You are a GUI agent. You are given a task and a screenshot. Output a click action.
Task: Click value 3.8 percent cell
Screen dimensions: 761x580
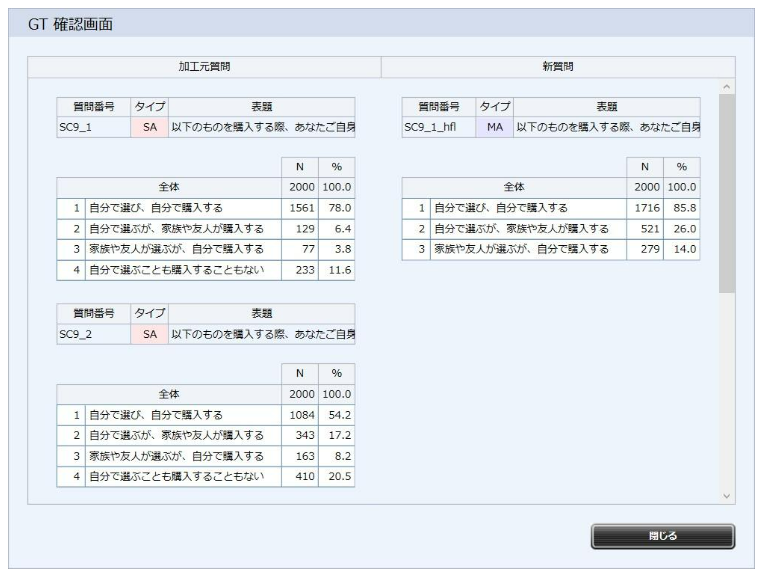coord(337,249)
